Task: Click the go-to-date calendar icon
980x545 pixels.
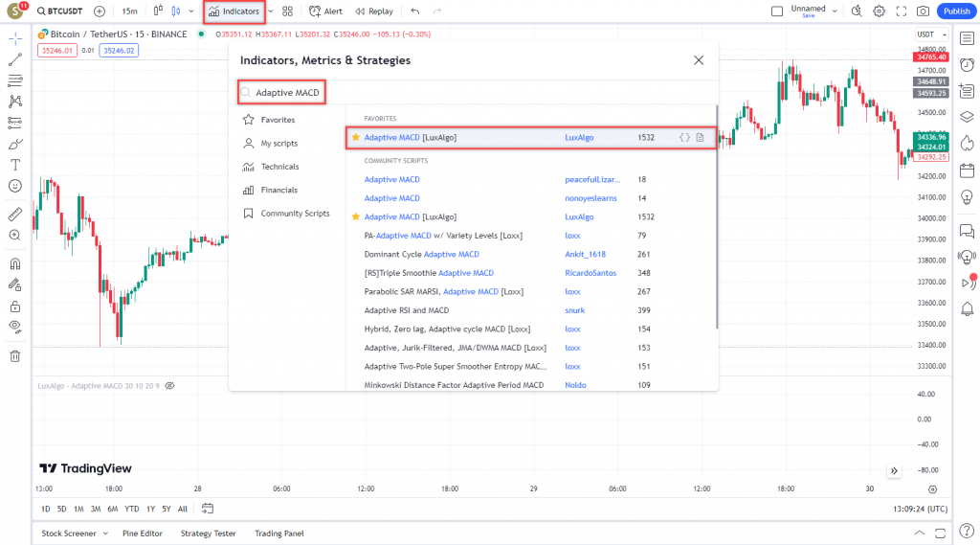Action: (208, 509)
